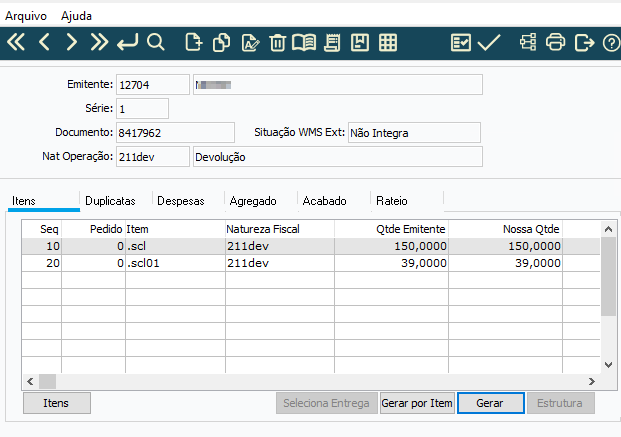Click the printer icon in toolbar

tap(556, 42)
